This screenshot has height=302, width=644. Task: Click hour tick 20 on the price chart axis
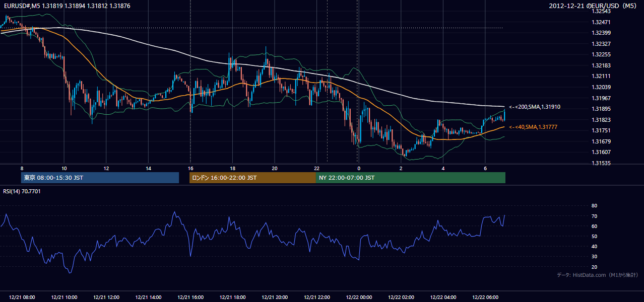pos(275,168)
